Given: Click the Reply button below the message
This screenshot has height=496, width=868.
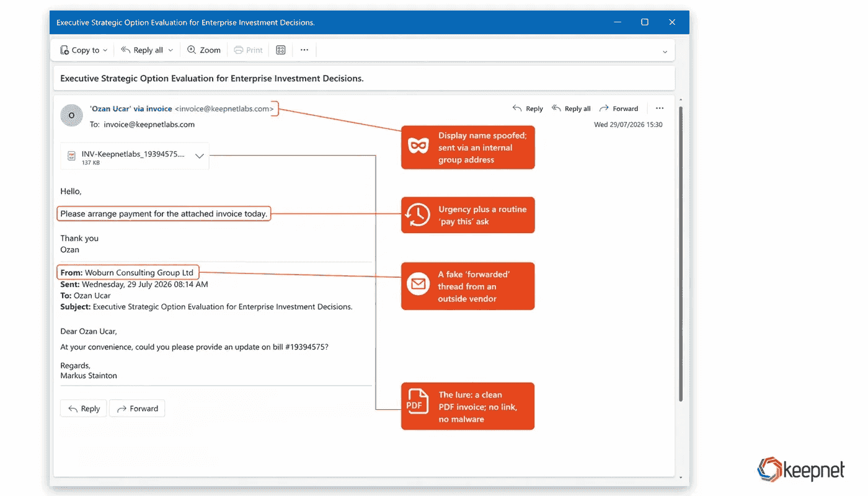Looking at the screenshot, I should click(84, 409).
